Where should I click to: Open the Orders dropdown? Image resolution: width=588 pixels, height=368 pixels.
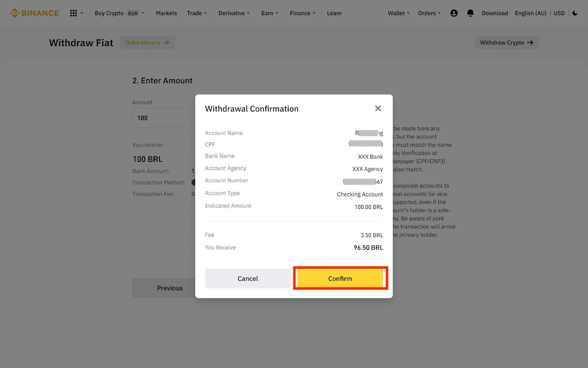click(x=429, y=13)
